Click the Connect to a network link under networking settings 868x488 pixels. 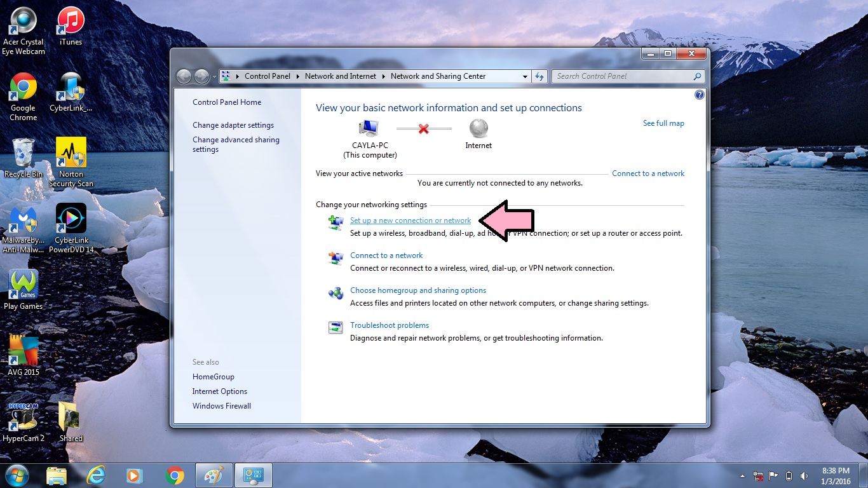point(386,255)
